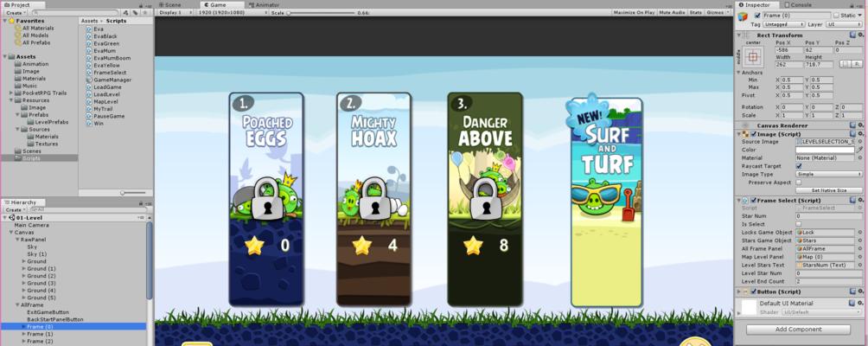Switch to the Scene tab

tap(170, 4)
